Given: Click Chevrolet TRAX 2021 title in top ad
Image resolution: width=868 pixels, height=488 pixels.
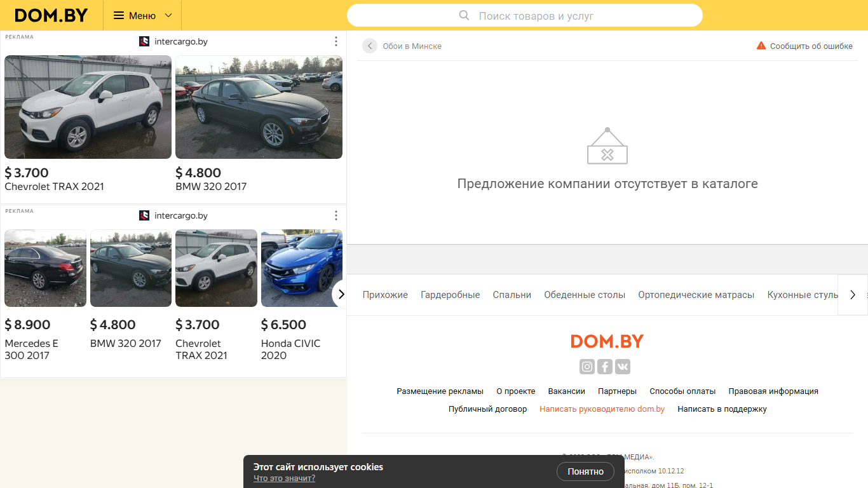Looking at the screenshot, I should 54,187.
